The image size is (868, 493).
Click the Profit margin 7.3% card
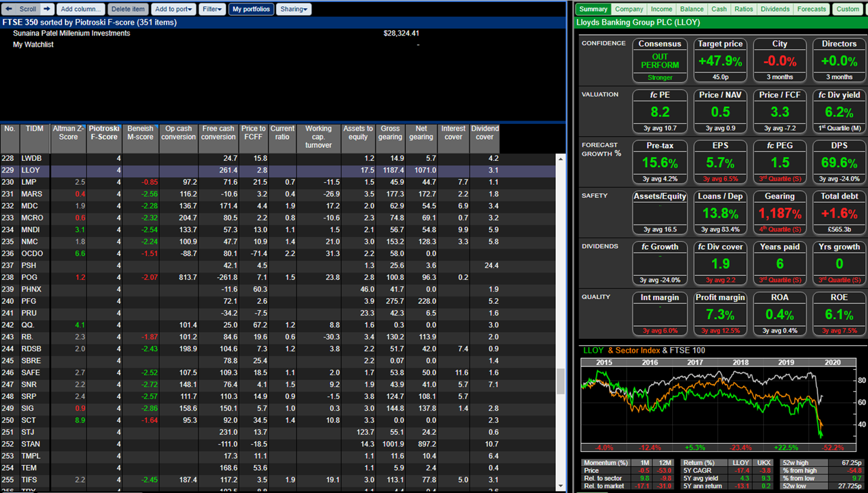tap(720, 314)
